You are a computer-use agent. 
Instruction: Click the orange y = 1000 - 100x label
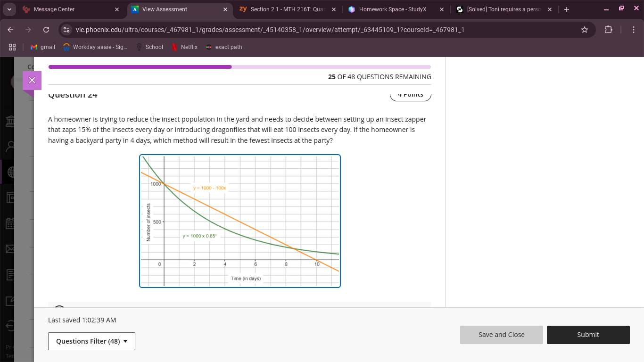(x=210, y=188)
